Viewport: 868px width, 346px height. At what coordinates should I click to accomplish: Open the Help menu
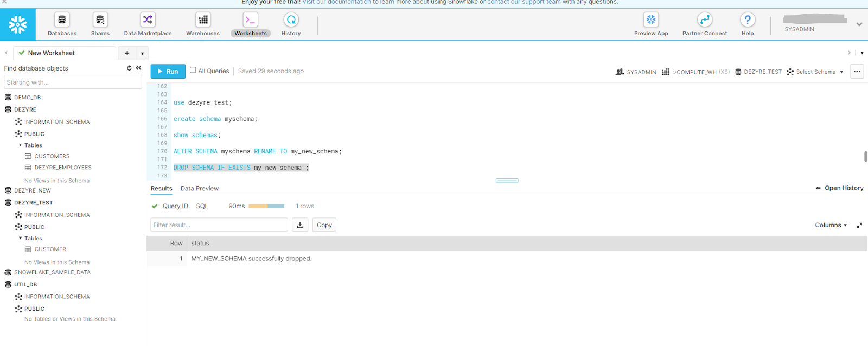tap(748, 25)
